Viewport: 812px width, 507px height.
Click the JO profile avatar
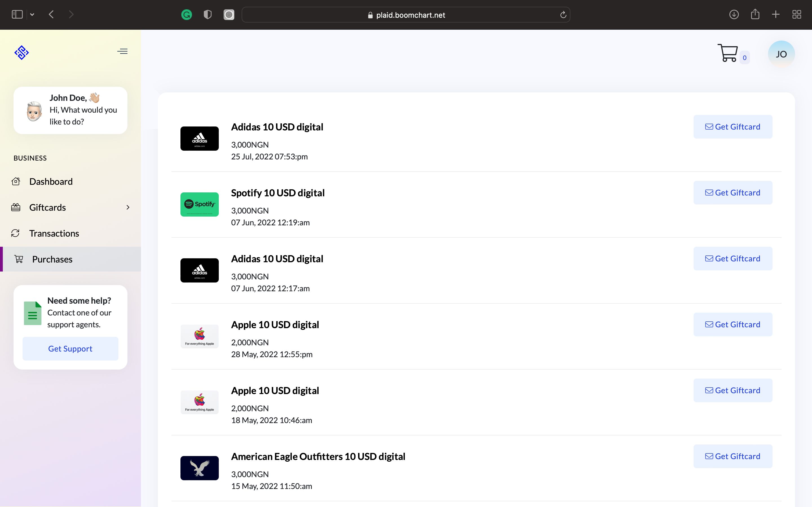click(x=781, y=54)
